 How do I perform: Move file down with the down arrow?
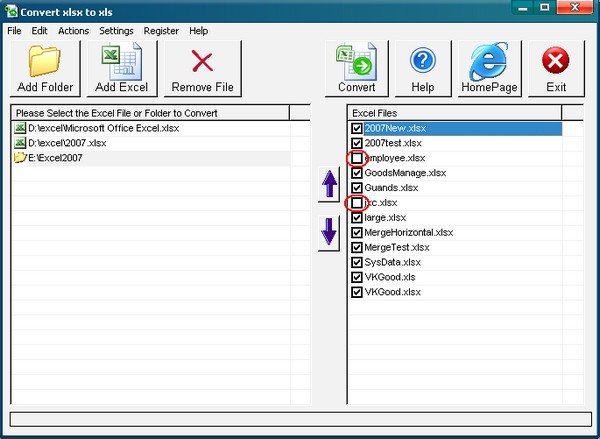pyautogui.click(x=328, y=233)
